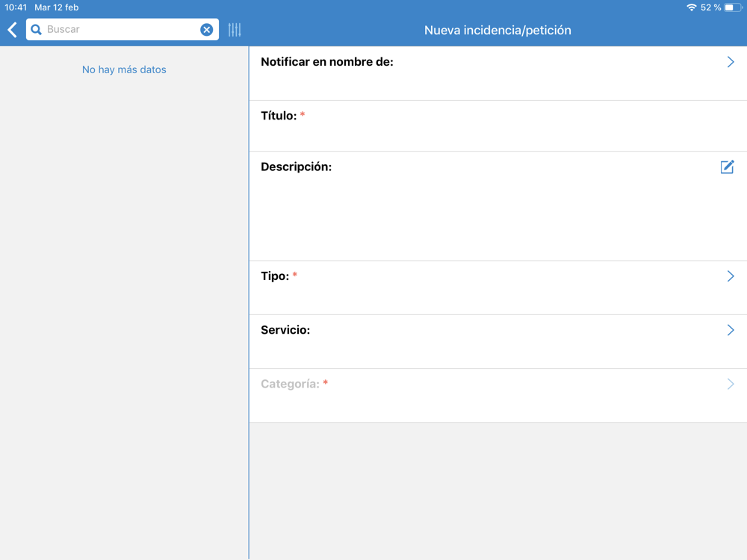747x560 pixels.
Task: Expand the Tipo chevron
Action: (731, 276)
